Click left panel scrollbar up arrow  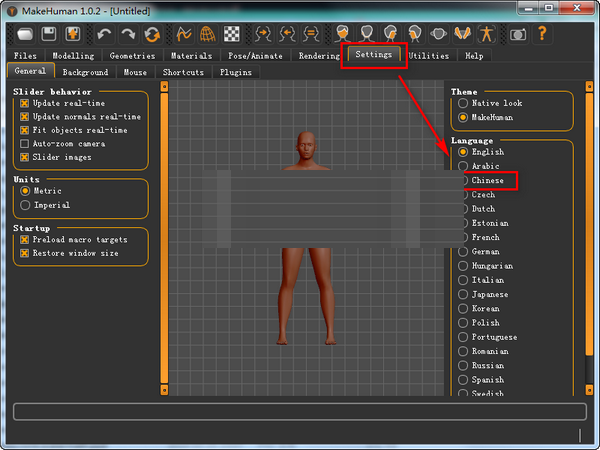[x=165, y=86]
